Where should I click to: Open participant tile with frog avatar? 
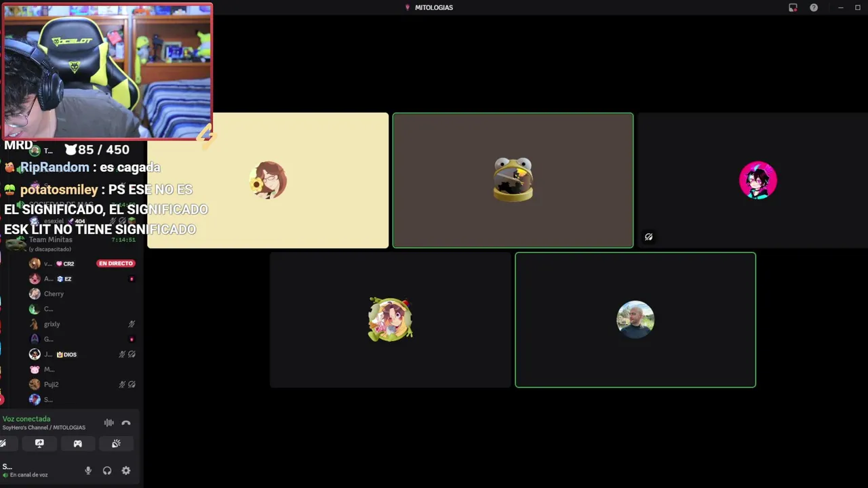pyautogui.click(x=513, y=180)
